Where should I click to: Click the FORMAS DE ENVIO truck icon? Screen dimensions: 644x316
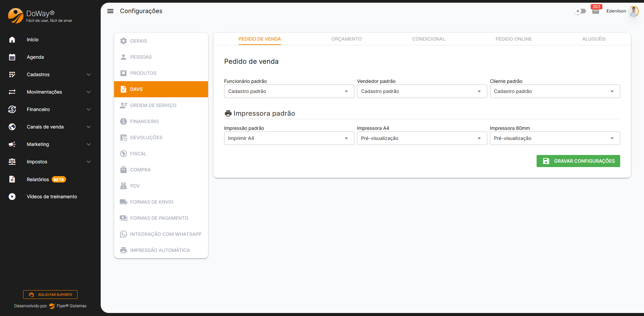point(123,202)
